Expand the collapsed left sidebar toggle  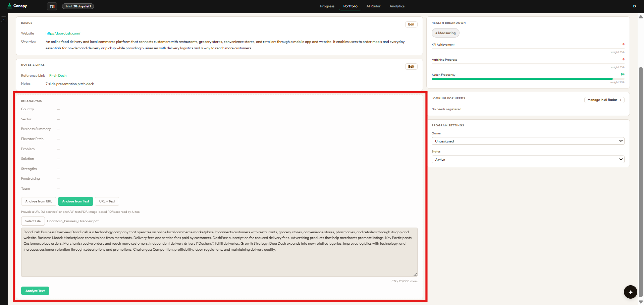pyautogui.click(x=4, y=19)
